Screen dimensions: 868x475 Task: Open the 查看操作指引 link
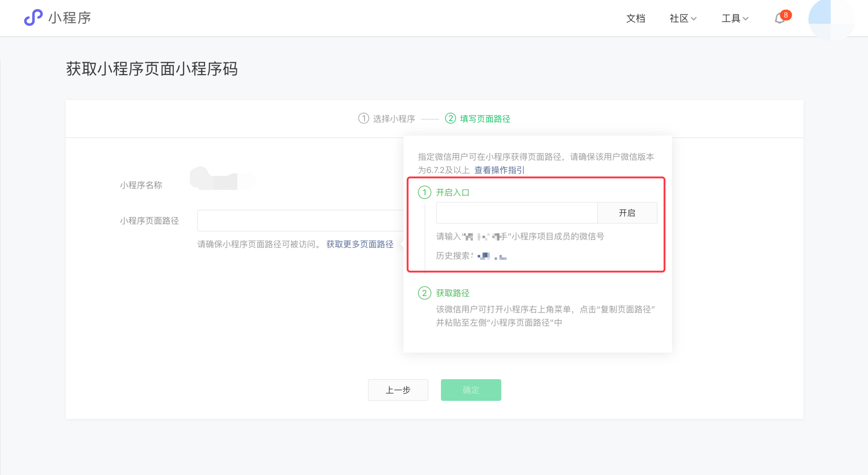click(x=499, y=170)
